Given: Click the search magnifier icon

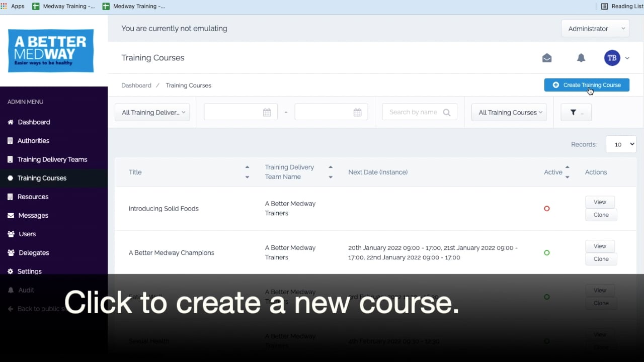Looking at the screenshot, I should [x=447, y=113].
